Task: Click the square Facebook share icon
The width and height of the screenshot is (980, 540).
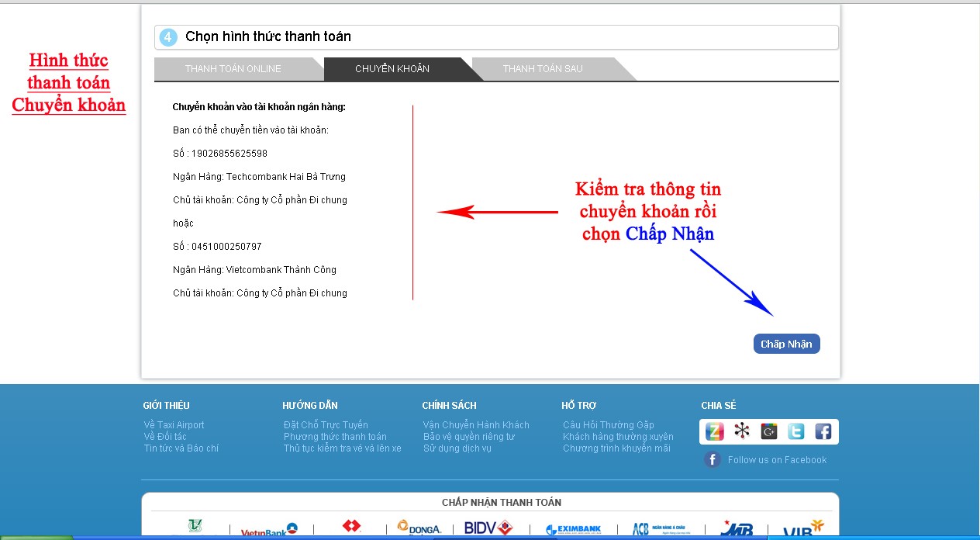Action: [x=823, y=431]
